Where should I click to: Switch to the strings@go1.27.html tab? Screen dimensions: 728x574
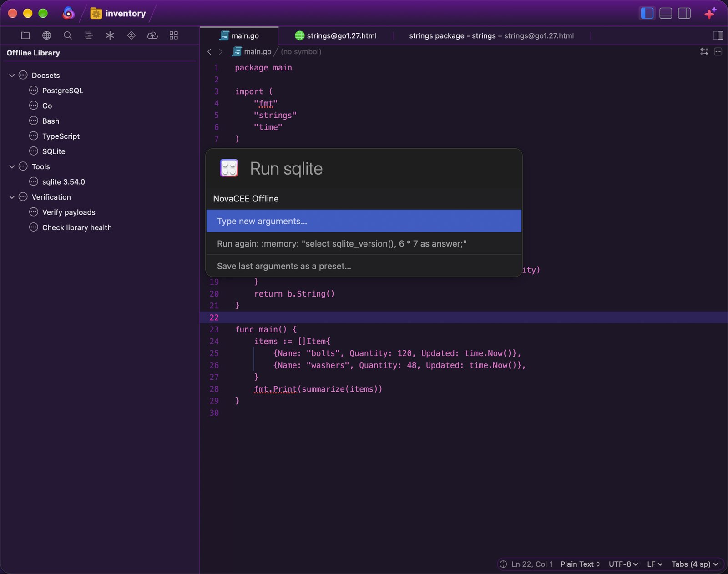[336, 35]
